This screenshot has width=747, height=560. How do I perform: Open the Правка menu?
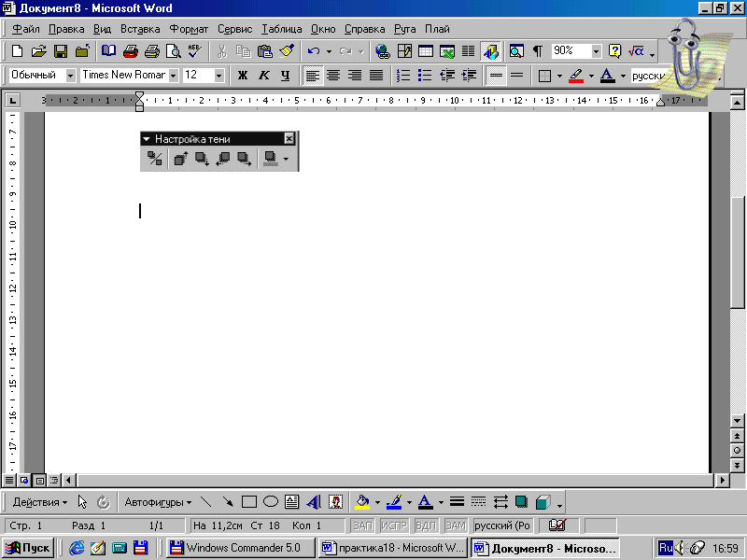pyautogui.click(x=66, y=29)
